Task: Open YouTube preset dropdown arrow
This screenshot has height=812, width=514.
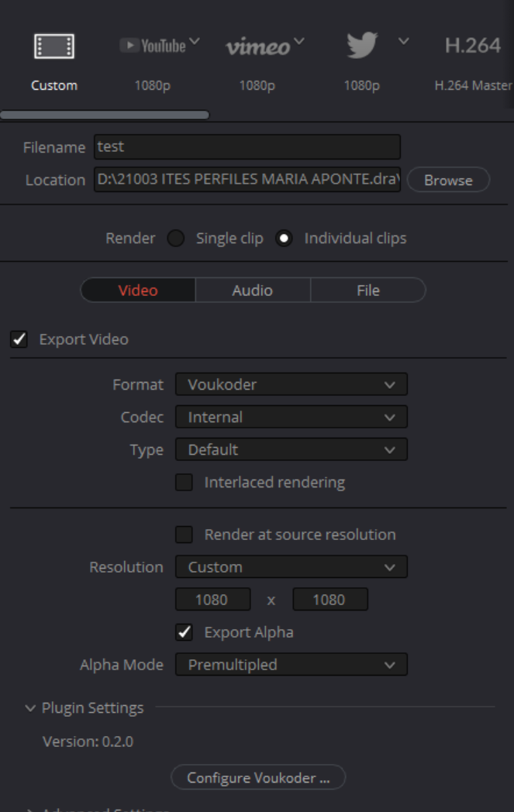Action: (194, 40)
